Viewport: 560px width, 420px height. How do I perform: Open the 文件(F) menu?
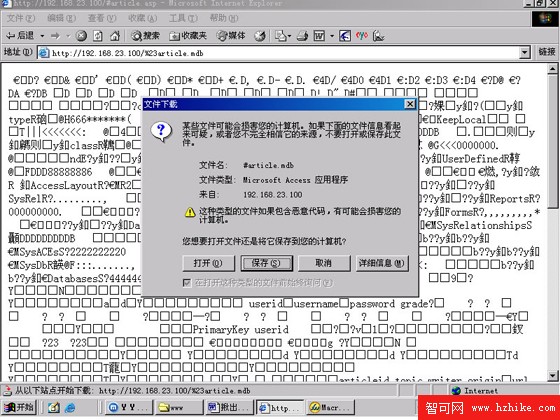pyautogui.click(x=21, y=18)
